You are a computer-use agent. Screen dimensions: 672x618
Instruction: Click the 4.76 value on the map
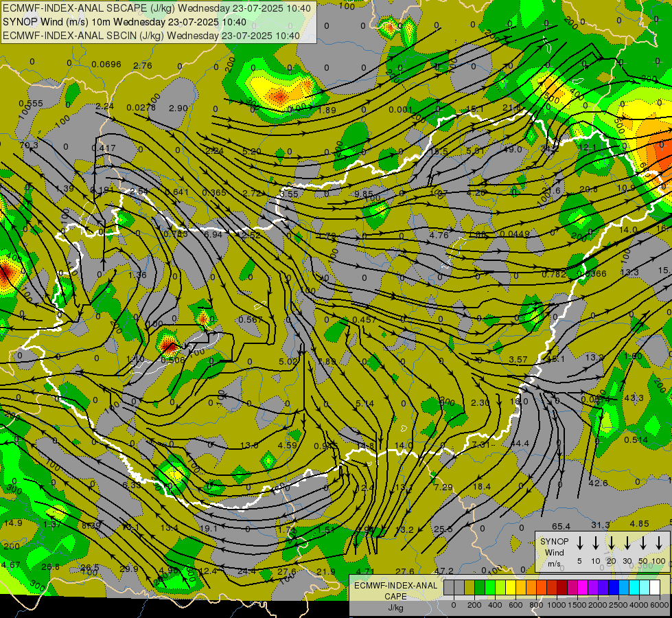point(439,235)
